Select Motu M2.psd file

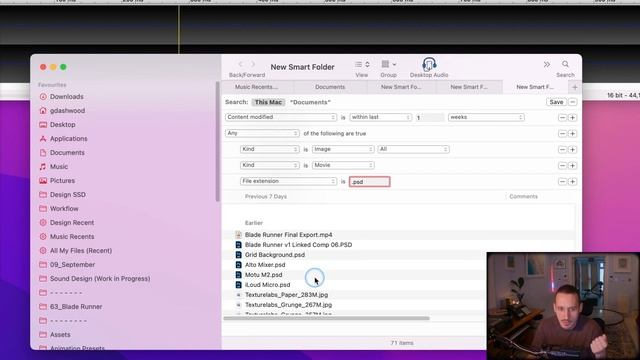pyautogui.click(x=263, y=275)
